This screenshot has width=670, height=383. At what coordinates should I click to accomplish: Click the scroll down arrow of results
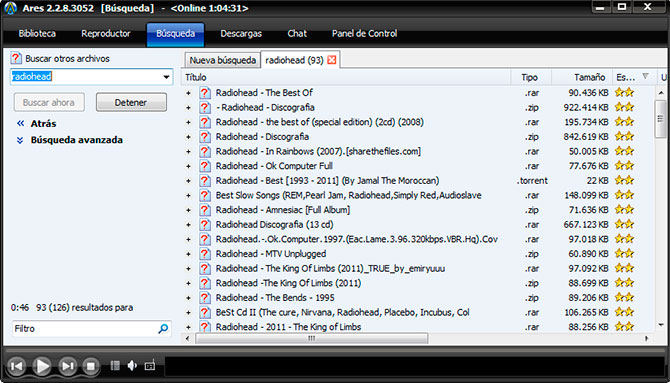click(x=661, y=325)
